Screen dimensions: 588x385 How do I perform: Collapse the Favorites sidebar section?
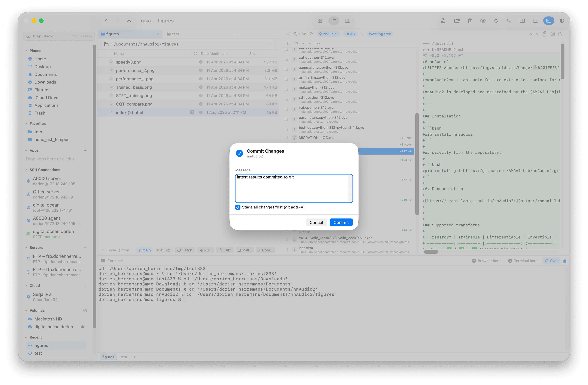coord(26,124)
